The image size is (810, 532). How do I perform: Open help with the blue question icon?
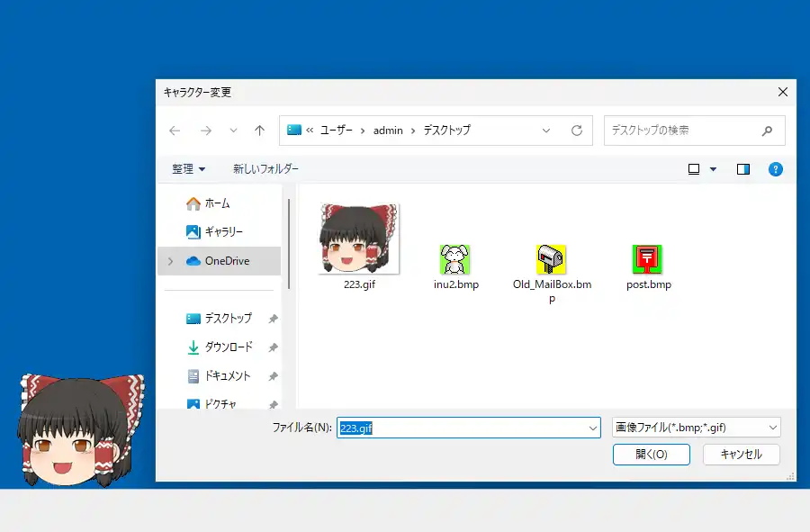click(776, 169)
